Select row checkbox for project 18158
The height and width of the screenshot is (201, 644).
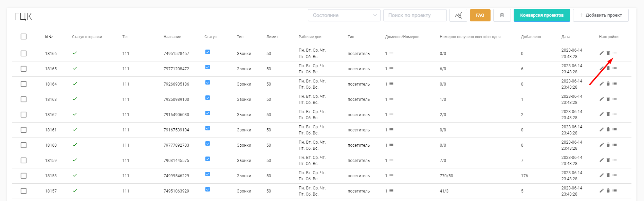(23, 176)
